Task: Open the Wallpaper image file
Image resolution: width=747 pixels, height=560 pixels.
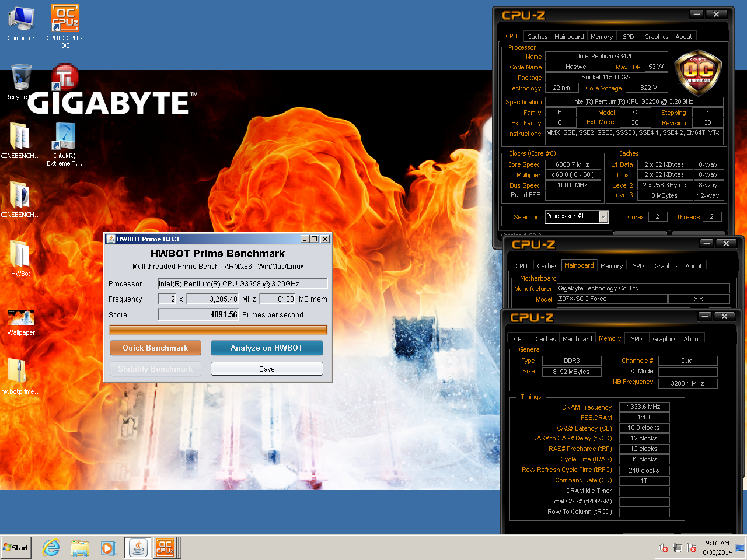Action: pos(20,322)
